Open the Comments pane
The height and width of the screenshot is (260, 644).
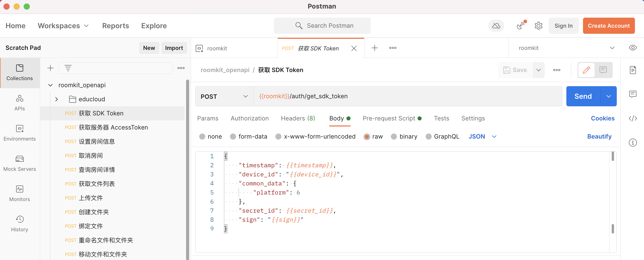pyautogui.click(x=633, y=94)
